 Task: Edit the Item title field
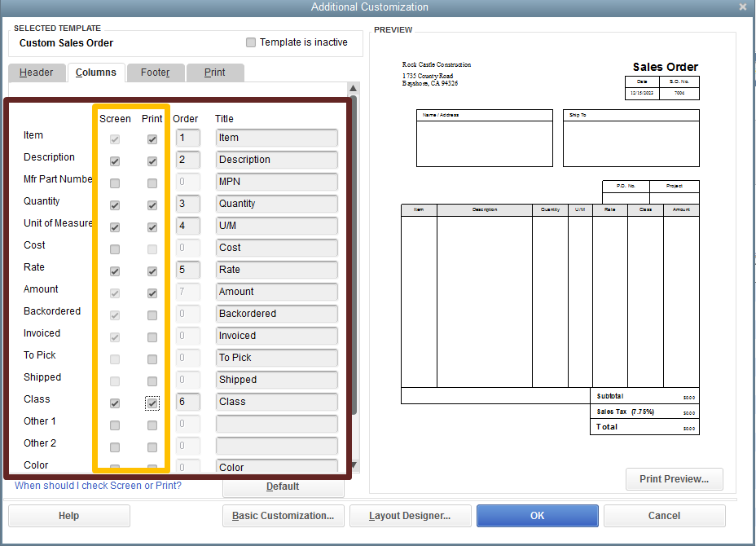click(277, 138)
